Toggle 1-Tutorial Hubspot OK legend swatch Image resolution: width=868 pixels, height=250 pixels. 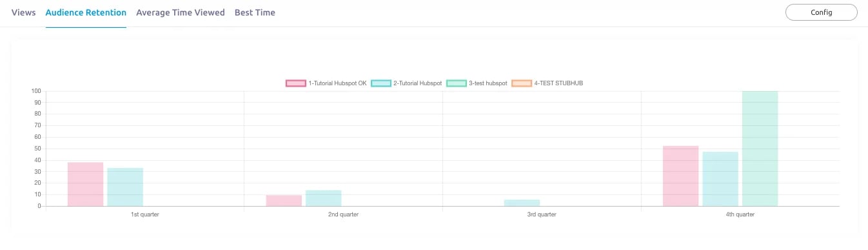click(295, 83)
